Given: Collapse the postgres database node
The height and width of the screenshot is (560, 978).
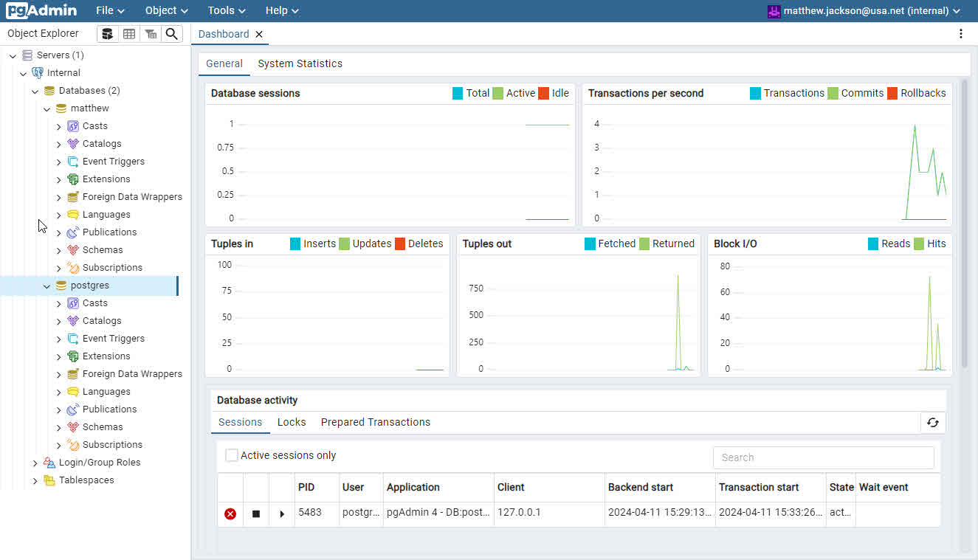Looking at the screenshot, I should pos(47,286).
